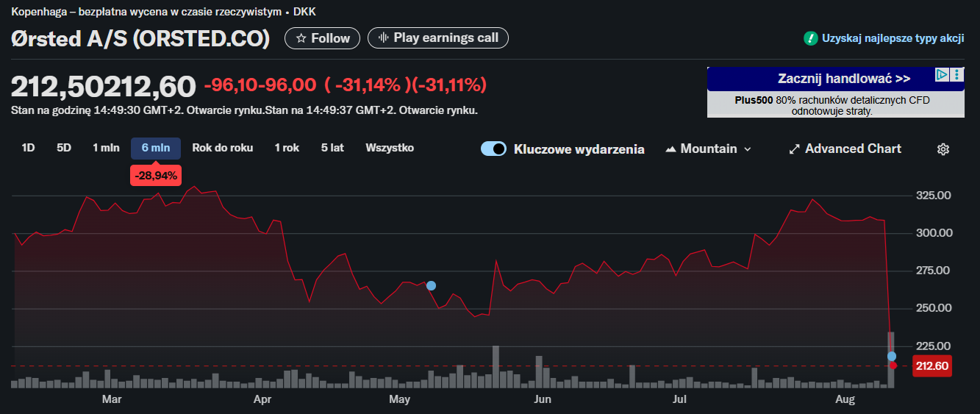Image resolution: width=980 pixels, height=414 pixels.
Task: Click the Follow star button
Action: click(x=322, y=38)
